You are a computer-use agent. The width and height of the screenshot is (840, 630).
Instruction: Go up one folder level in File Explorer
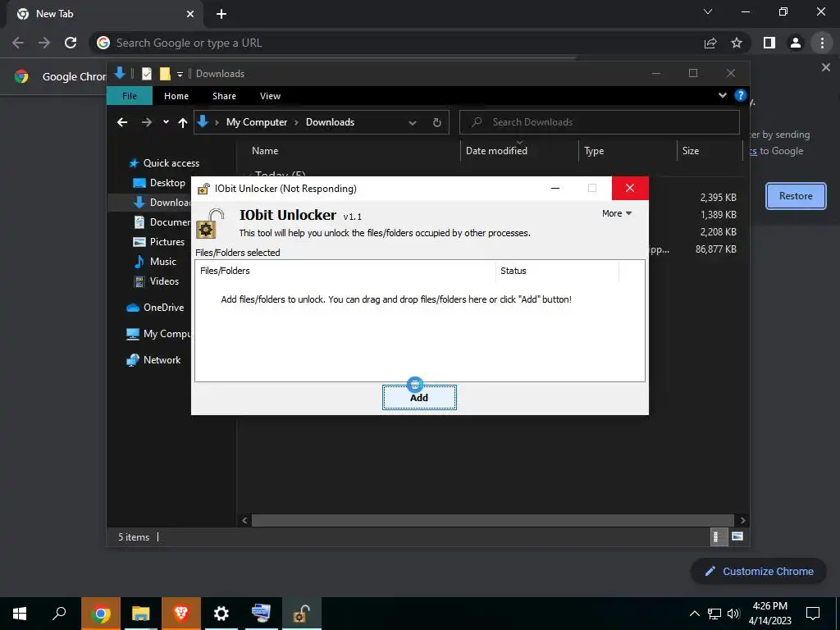(x=183, y=123)
